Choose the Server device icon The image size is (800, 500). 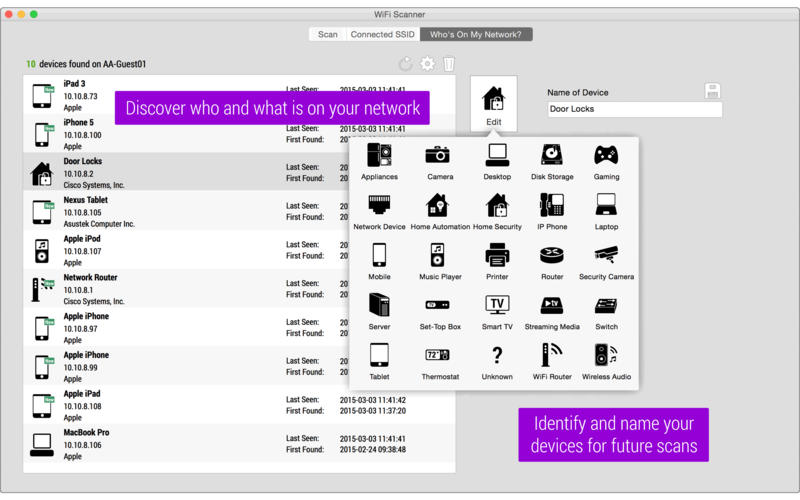[x=379, y=305]
